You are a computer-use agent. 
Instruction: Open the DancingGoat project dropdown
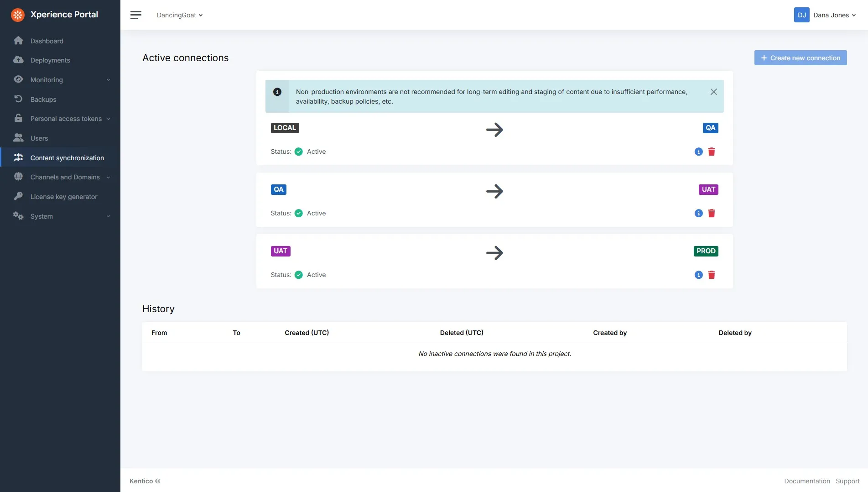pos(180,15)
